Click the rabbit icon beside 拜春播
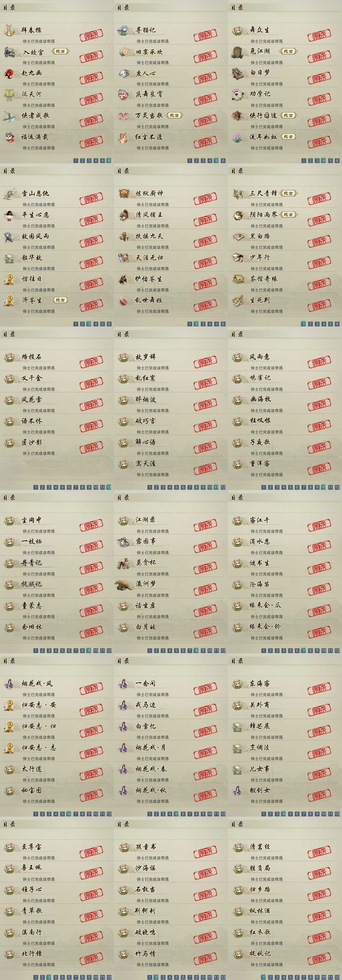 tap(10, 30)
